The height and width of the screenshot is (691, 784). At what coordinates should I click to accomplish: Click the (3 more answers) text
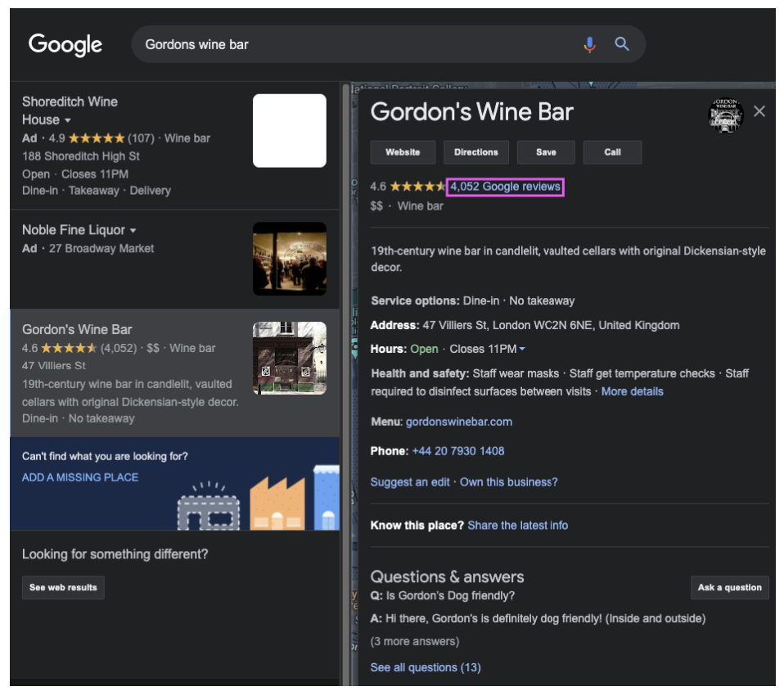(414, 641)
